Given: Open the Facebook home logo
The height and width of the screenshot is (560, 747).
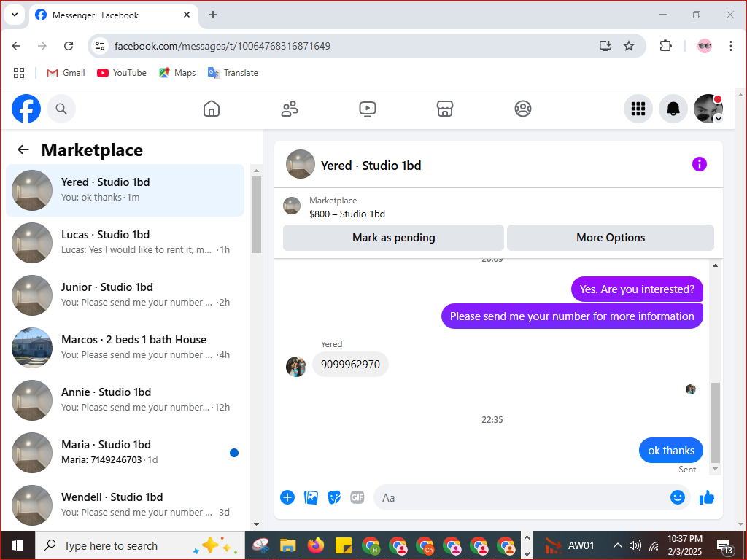Looking at the screenshot, I should click(x=26, y=109).
